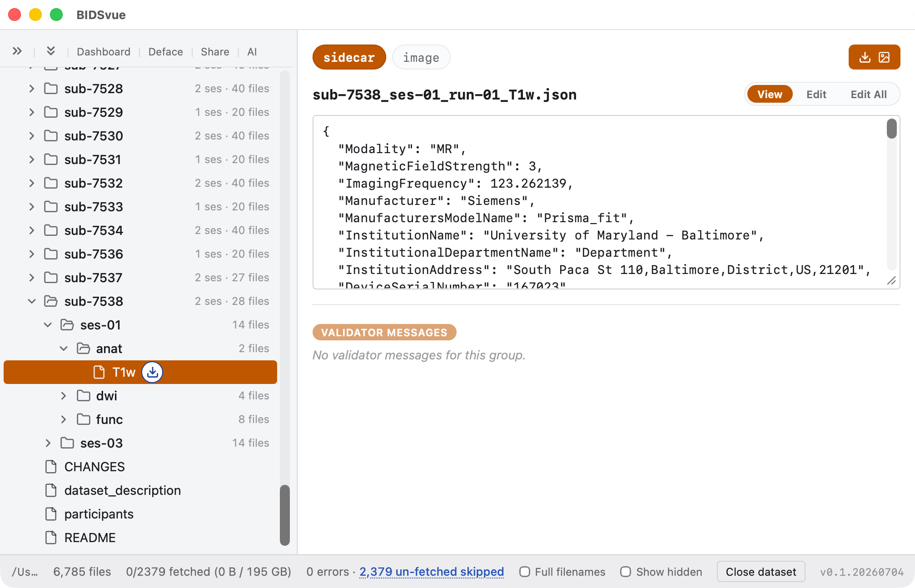Click the participants file icon
Viewport: 915px width, 588px height.
(51, 514)
